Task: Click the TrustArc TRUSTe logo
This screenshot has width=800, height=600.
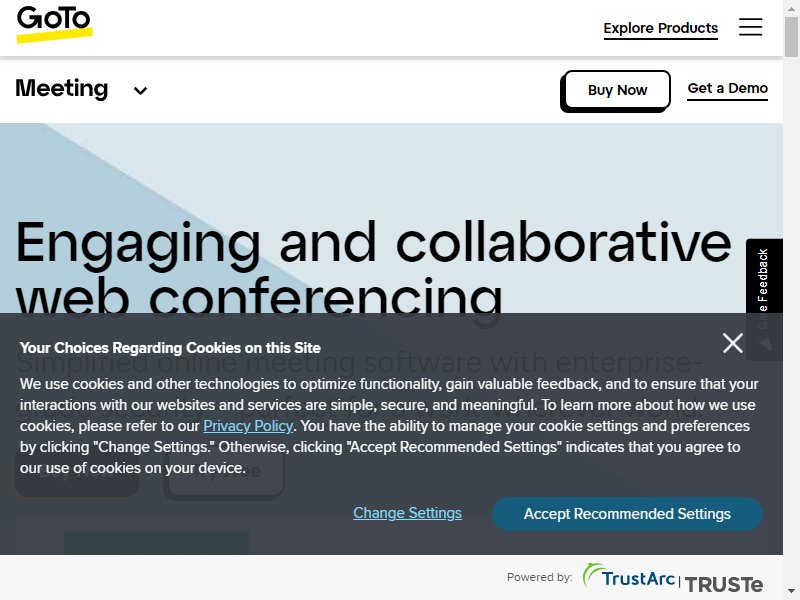Action: (673, 580)
